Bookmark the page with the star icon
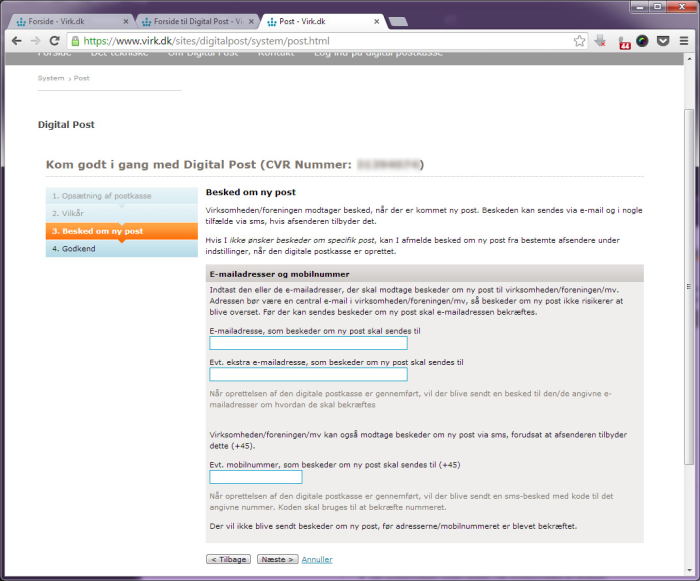The image size is (700, 581). pyautogui.click(x=579, y=41)
